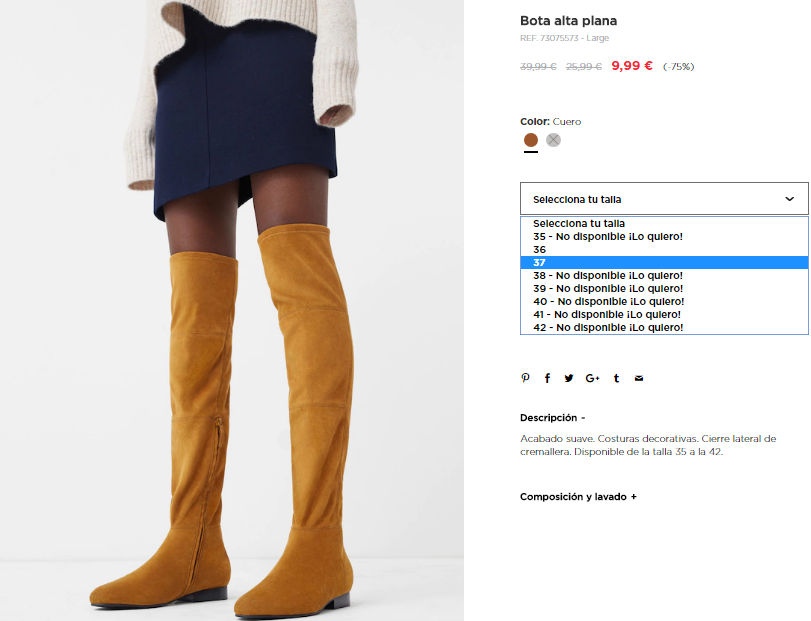Pick size 40 No disponible entry
Viewport: 811px width, 621px height.
pos(664,301)
